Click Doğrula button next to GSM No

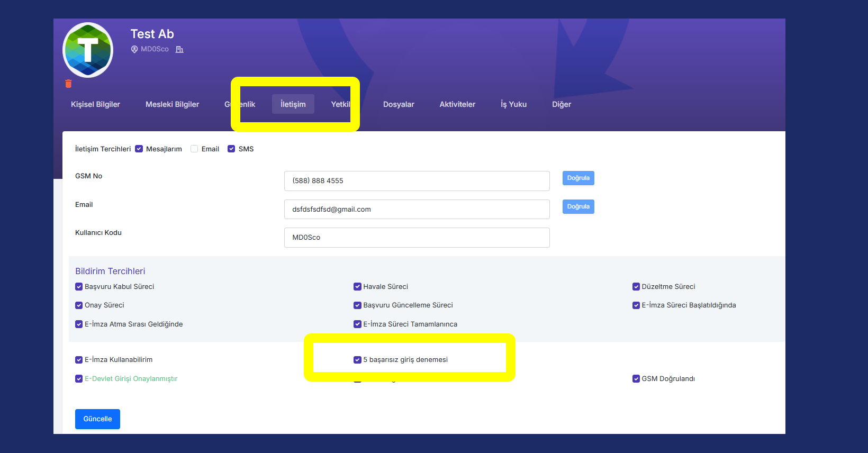click(x=578, y=178)
